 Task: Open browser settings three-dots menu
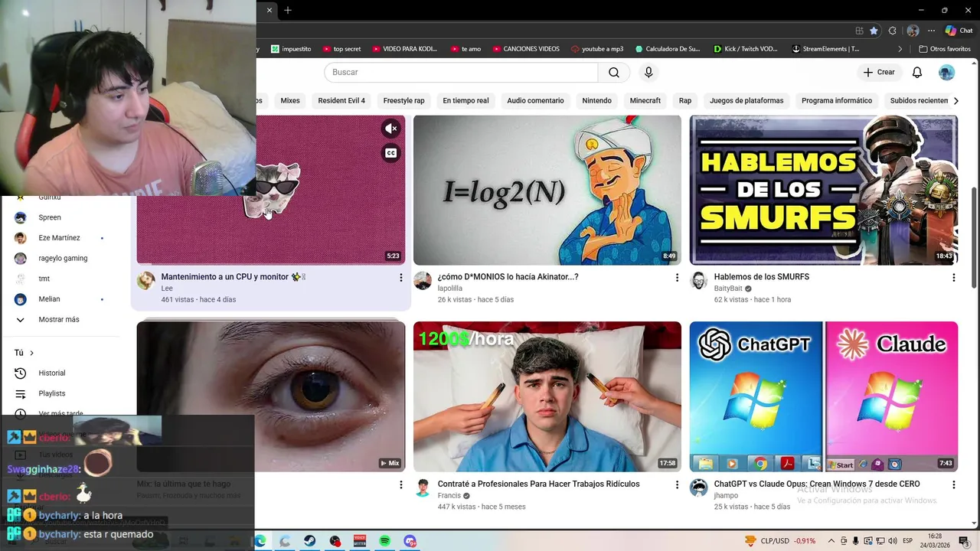tap(931, 31)
